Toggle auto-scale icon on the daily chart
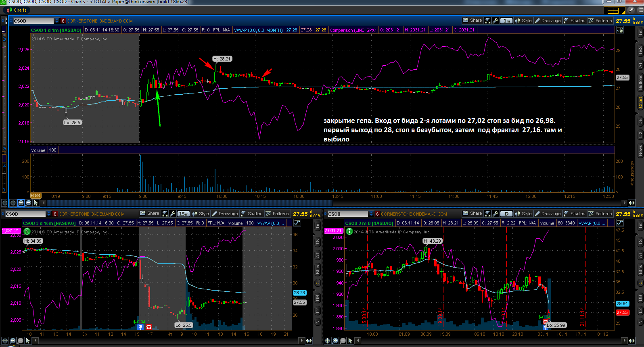 620,223
